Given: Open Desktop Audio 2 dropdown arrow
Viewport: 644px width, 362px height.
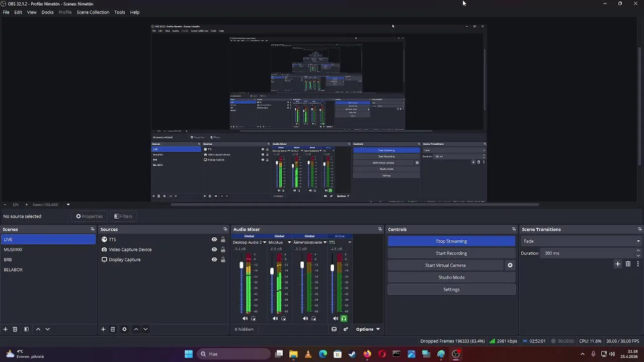Looking at the screenshot, I should [265, 242].
